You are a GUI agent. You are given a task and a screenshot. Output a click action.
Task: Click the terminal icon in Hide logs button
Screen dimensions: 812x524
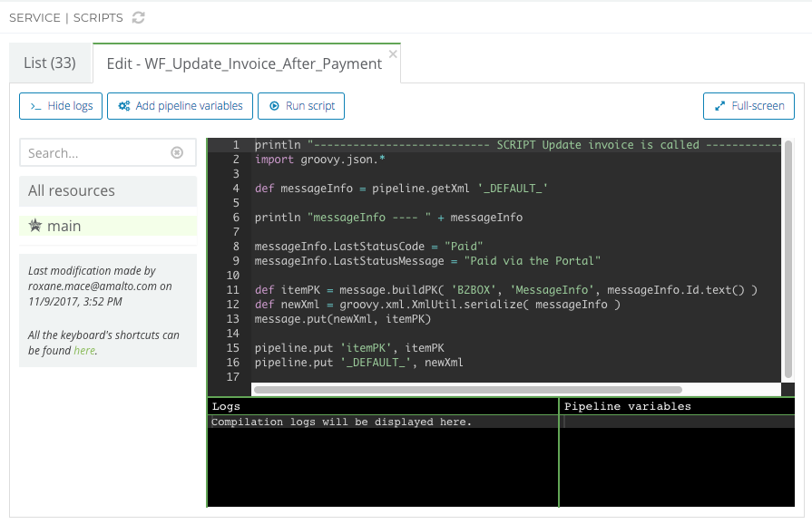[35, 106]
